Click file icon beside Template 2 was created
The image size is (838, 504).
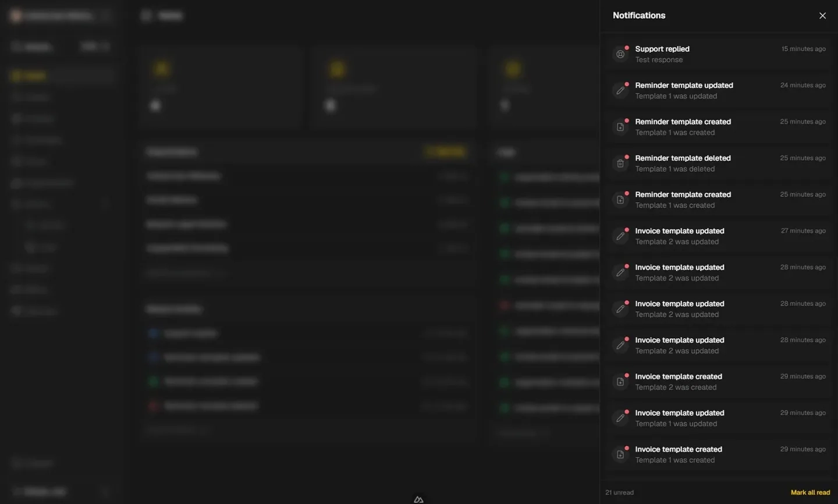point(620,382)
